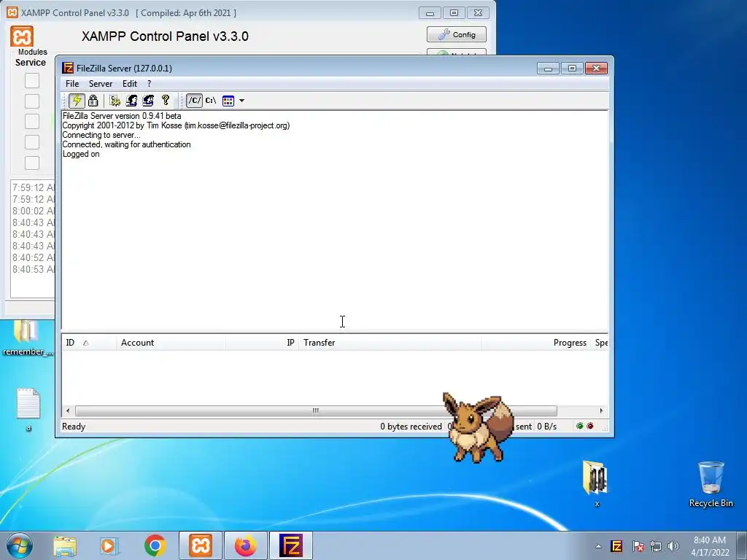Click the padlock Lock server icon
This screenshot has height=560, width=747.
93,101
